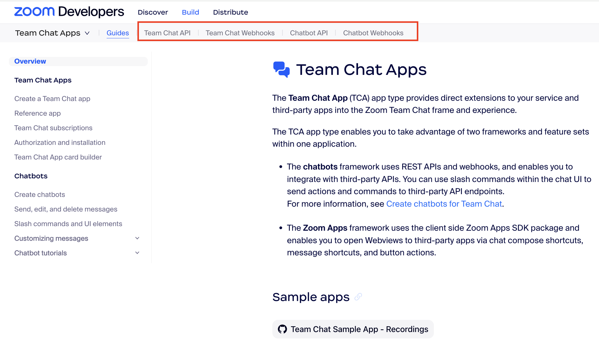Go to Create a Team Chat app

tap(52, 99)
